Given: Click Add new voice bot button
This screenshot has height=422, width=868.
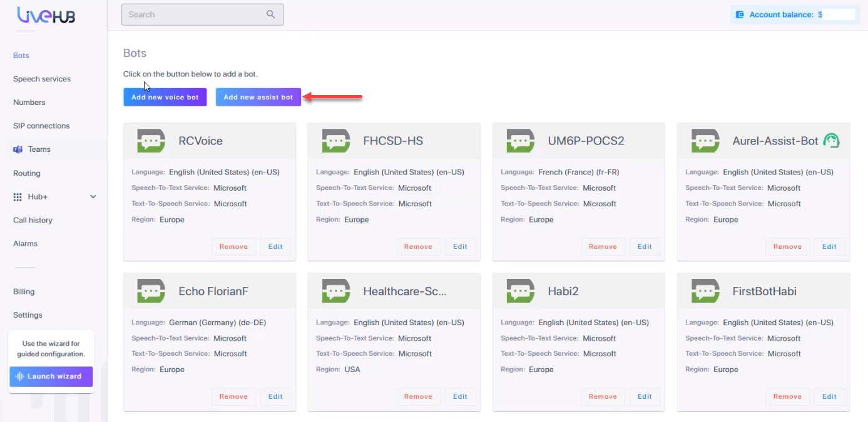Looking at the screenshot, I should [165, 97].
